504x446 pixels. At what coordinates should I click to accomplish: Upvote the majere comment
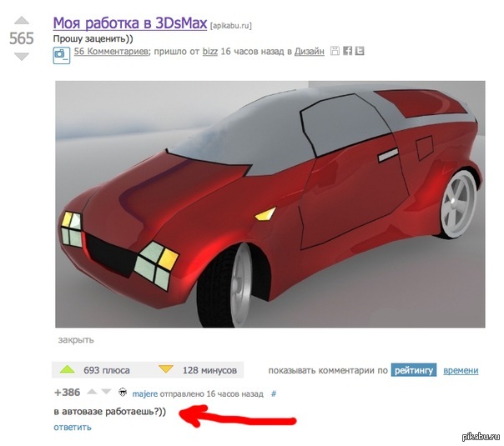(x=92, y=392)
